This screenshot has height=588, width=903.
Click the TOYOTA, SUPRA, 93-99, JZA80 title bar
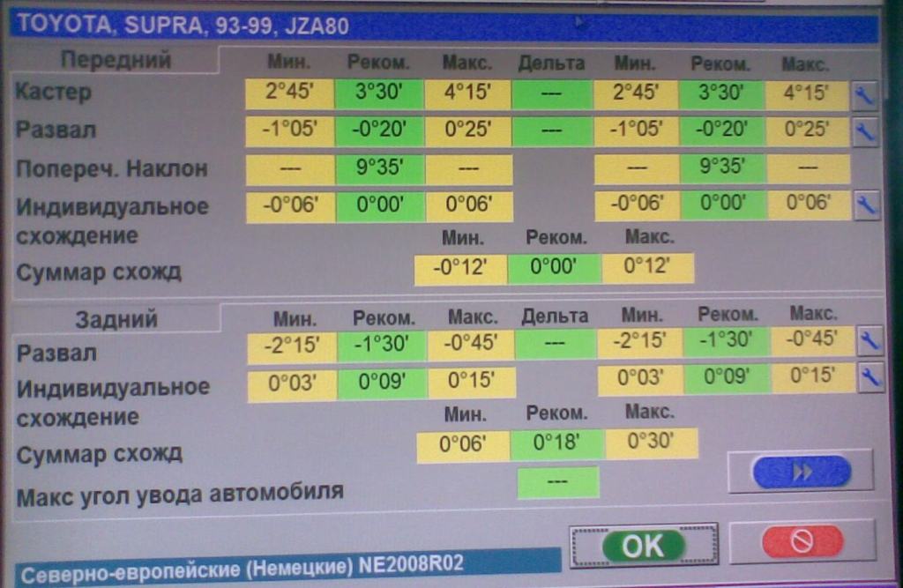point(441,26)
